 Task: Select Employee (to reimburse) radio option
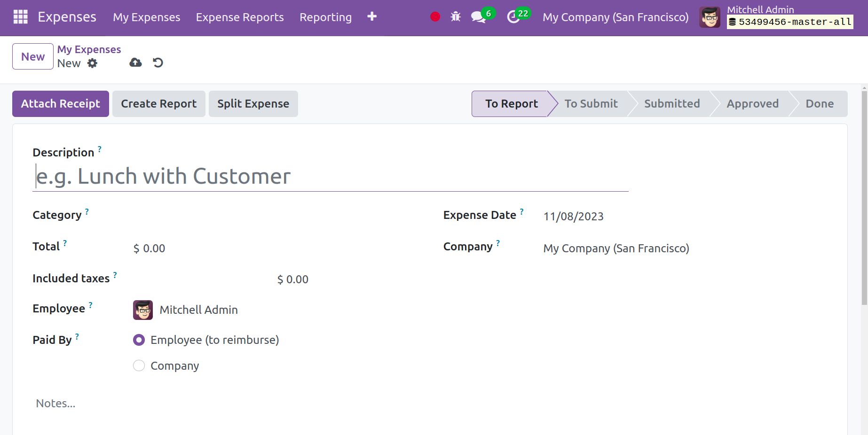(139, 340)
